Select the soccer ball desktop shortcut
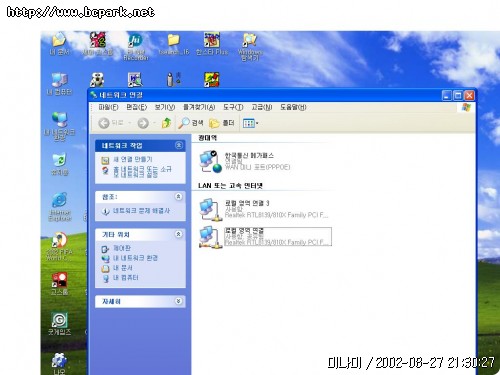 pyautogui.click(x=97, y=80)
